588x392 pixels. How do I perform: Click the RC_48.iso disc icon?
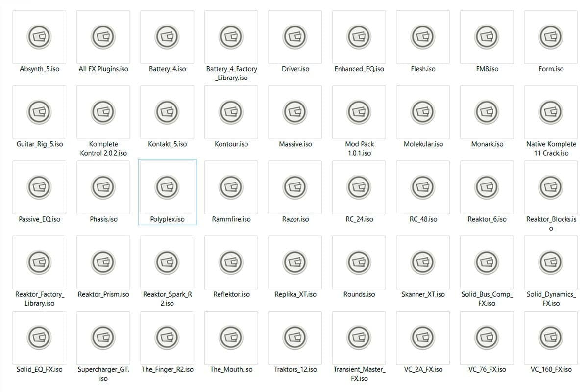[x=423, y=187]
